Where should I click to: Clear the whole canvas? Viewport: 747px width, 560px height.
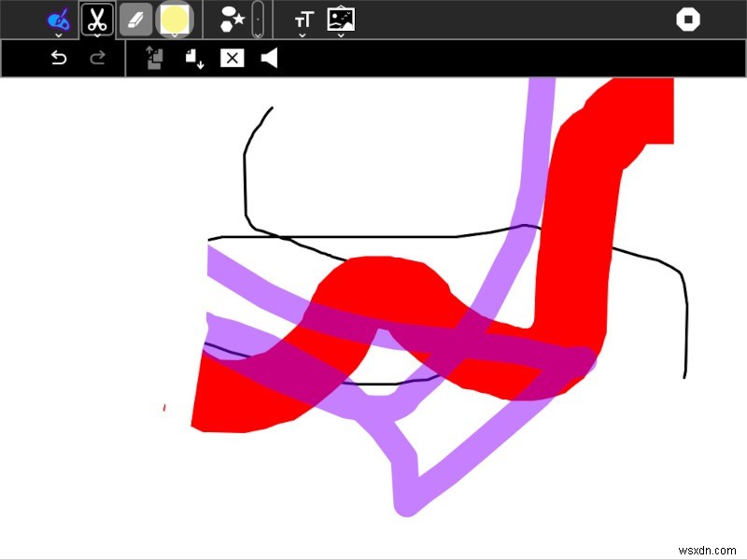[232, 58]
